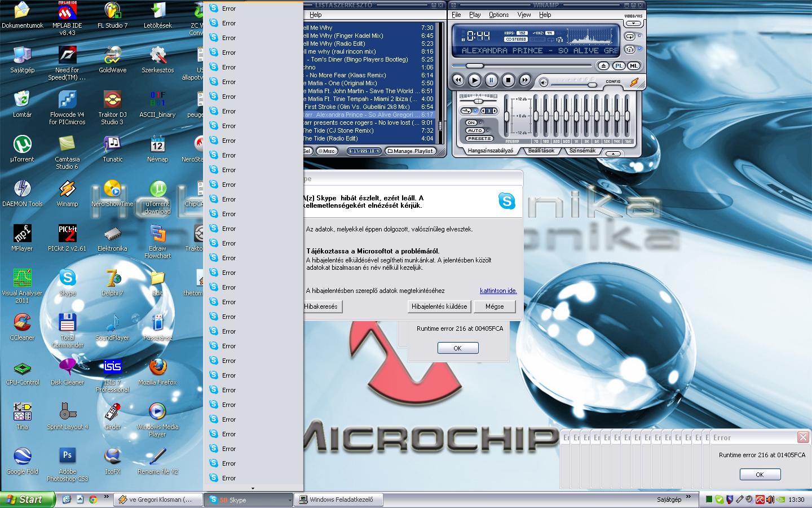This screenshot has width=812, height=508.
Task: Click OK on Runtime error 01405FCA dialog
Action: [x=760, y=475]
